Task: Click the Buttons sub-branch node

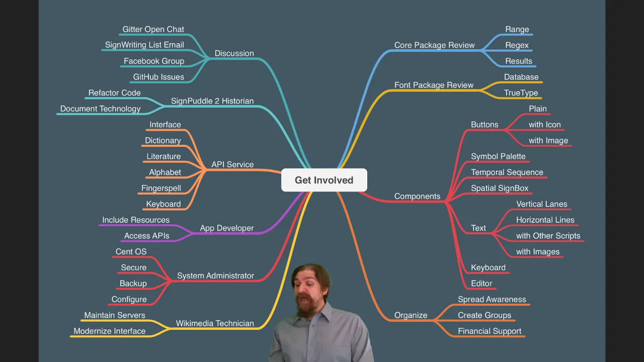Action: coord(485,125)
